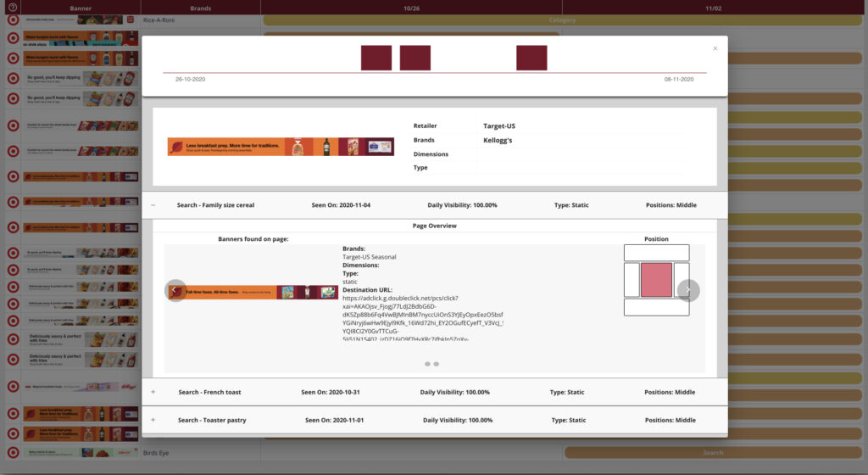Viewport: 868px width, 475px height.
Task: Open the Target-US Seasonal banner thumbnail
Action: (253, 292)
